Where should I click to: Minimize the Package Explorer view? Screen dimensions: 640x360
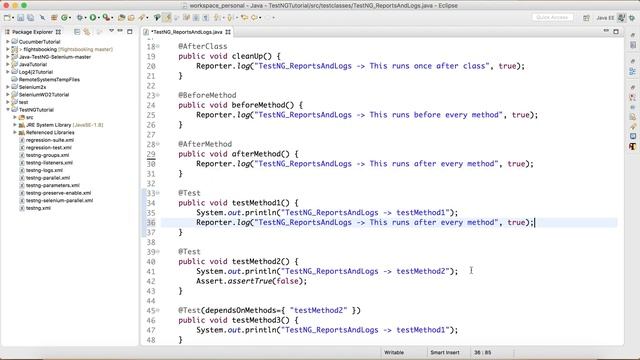(x=120, y=31)
